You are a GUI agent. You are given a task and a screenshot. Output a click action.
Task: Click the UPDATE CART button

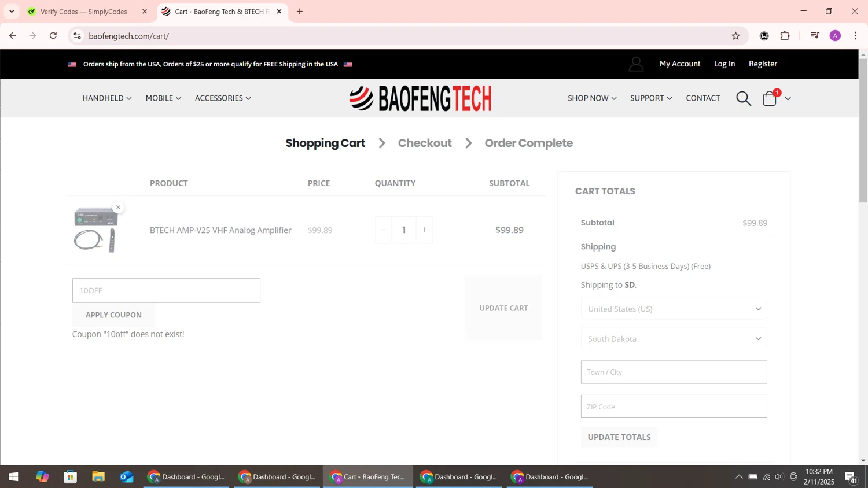pos(503,308)
